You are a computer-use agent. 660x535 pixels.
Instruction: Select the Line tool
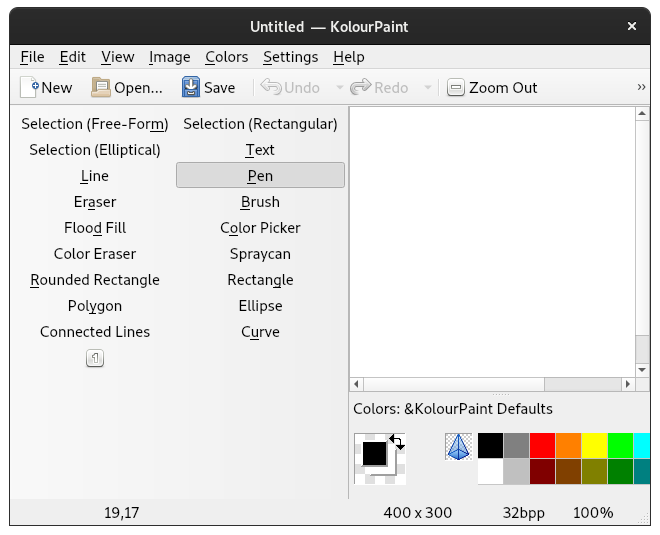point(95,176)
